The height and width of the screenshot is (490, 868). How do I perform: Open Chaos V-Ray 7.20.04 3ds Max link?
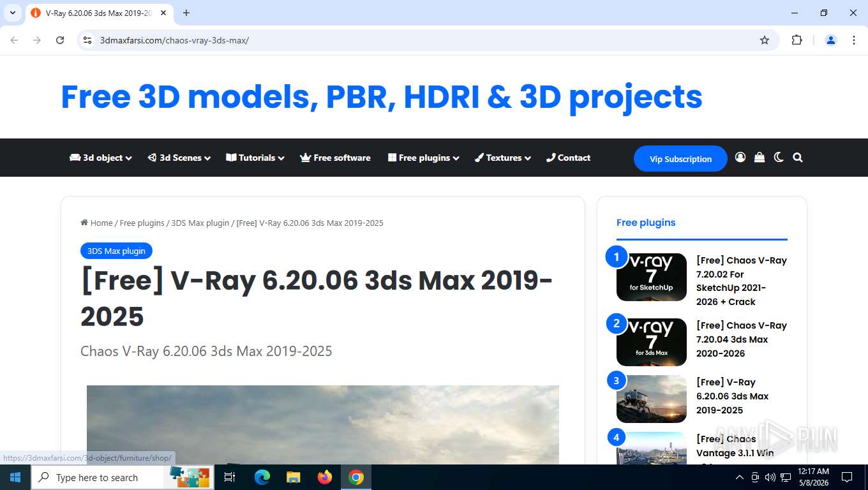(742, 339)
